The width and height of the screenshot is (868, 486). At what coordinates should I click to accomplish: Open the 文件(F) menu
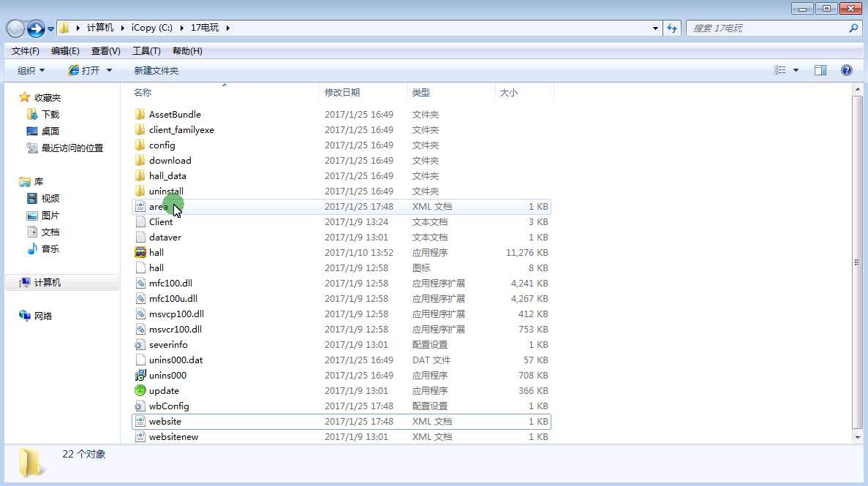pyautogui.click(x=26, y=51)
